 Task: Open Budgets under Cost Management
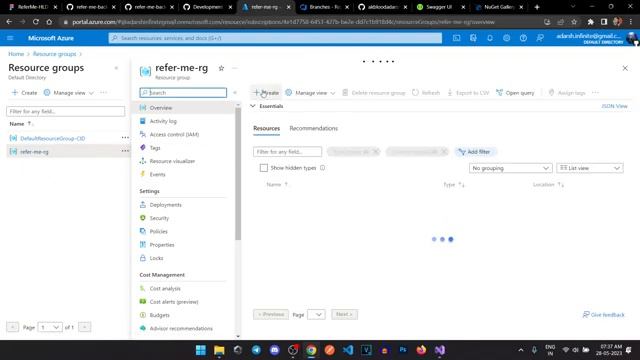point(159,315)
